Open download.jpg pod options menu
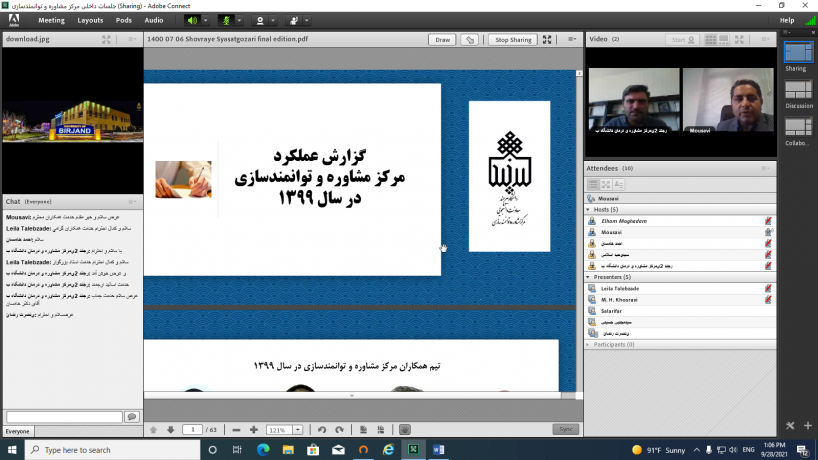This screenshot has width=818, height=460. pos(132,39)
